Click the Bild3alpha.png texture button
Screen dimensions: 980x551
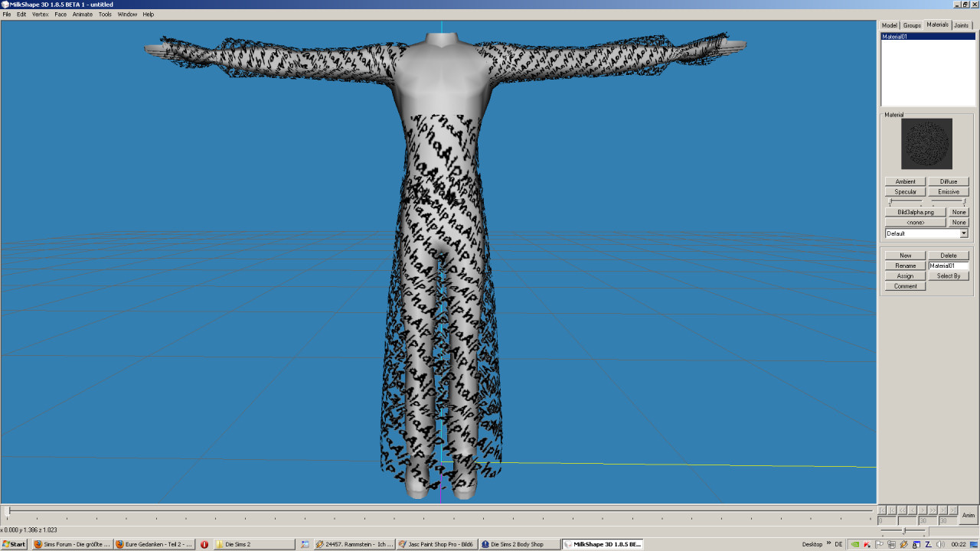(916, 212)
